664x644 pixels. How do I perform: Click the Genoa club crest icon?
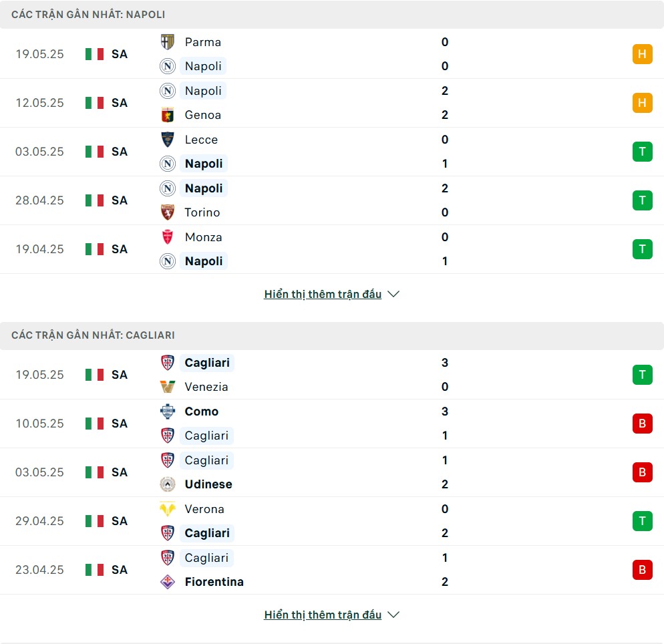click(x=167, y=115)
